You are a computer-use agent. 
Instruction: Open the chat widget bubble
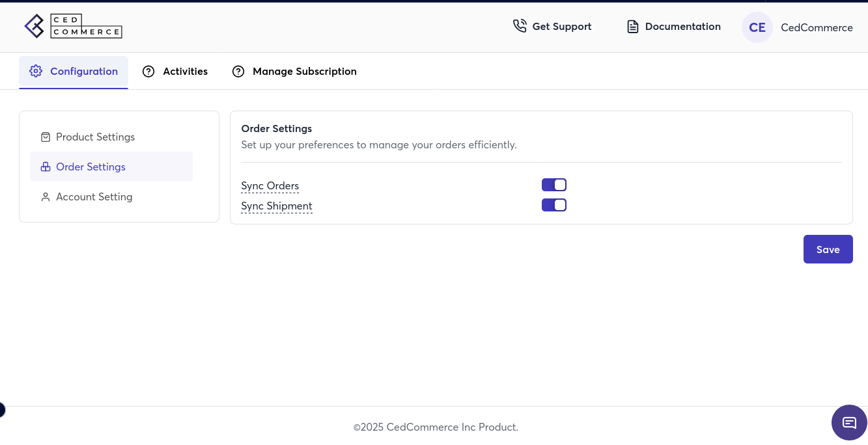[x=849, y=422]
